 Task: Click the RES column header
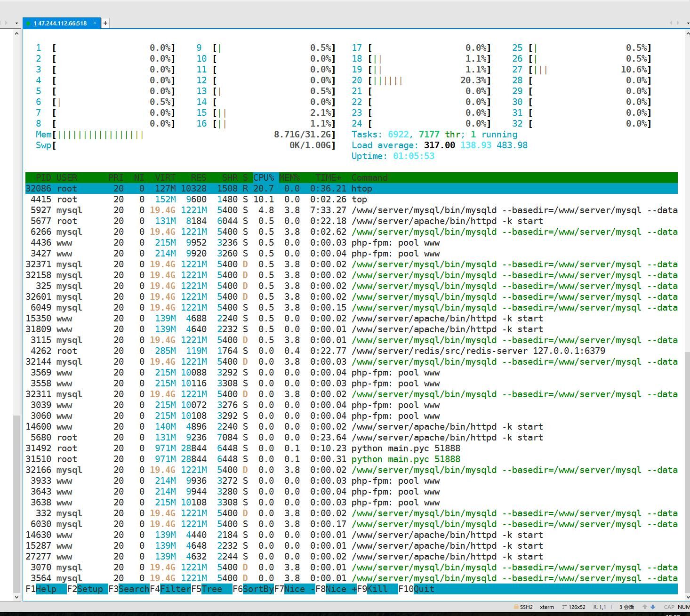point(199,178)
